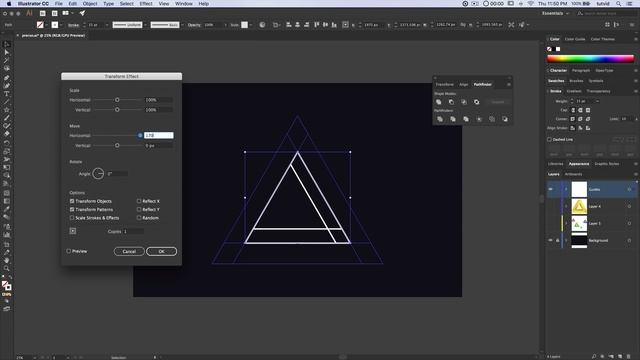The height and width of the screenshot is (360, 640).
Task: Select the Zoom tool
Action: [6, 268]
